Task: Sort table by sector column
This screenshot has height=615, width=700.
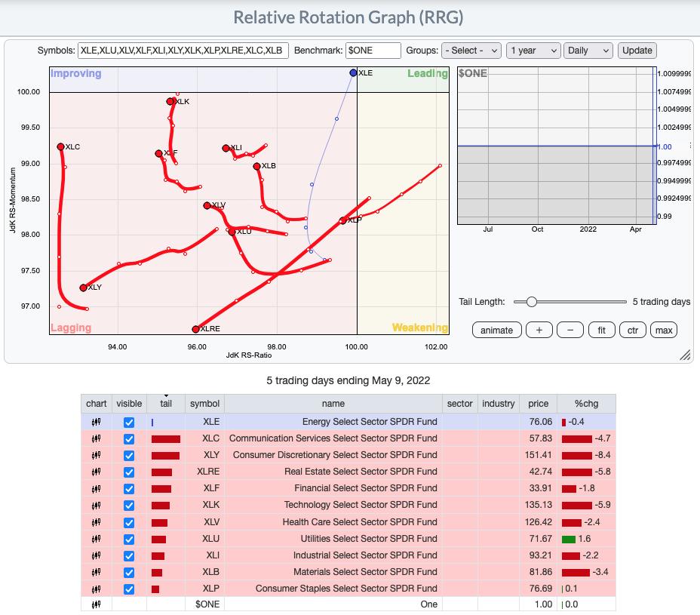Action: (x=460, y=403)
